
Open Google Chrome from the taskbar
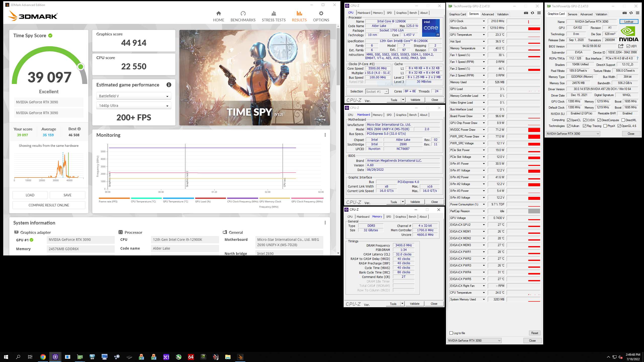click(x=43, y=357)
